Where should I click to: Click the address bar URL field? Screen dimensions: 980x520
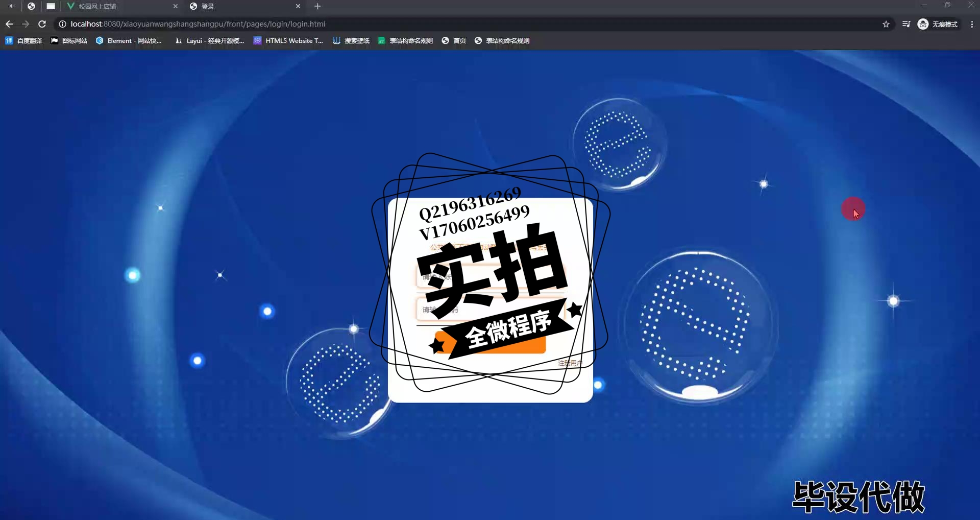point(470,24)
